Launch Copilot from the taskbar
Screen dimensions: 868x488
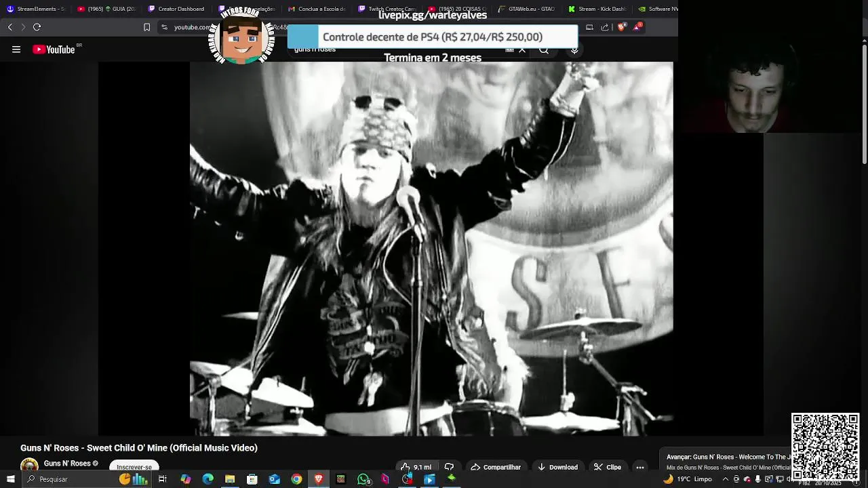tap(185, 479)
